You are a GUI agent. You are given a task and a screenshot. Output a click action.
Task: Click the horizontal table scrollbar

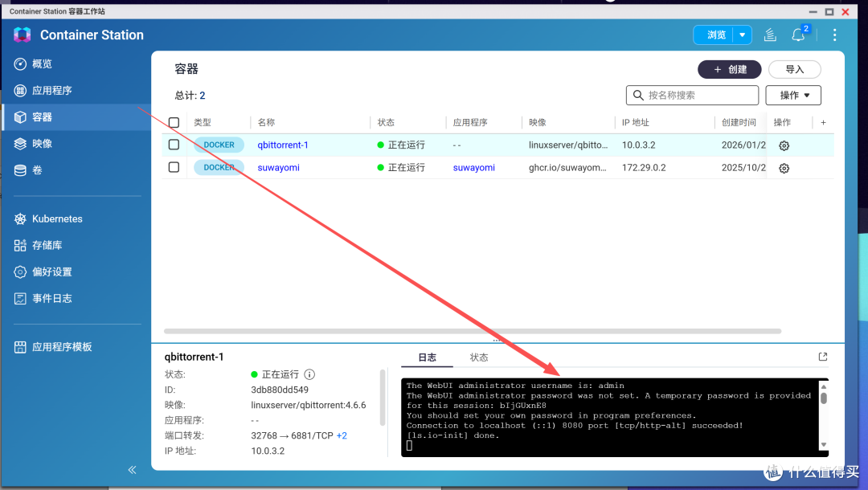coord(473,331)
